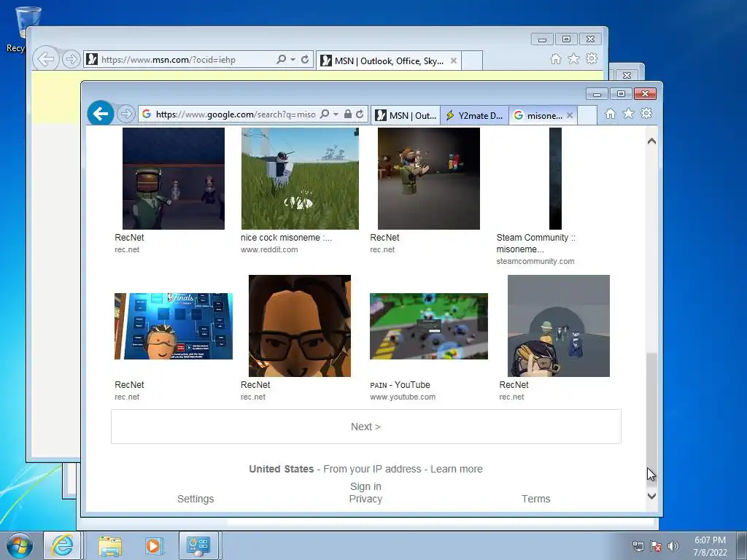Click the volume speaker tray icon
The height and width of the screenshot is (560, 747).
coord(673,546)
